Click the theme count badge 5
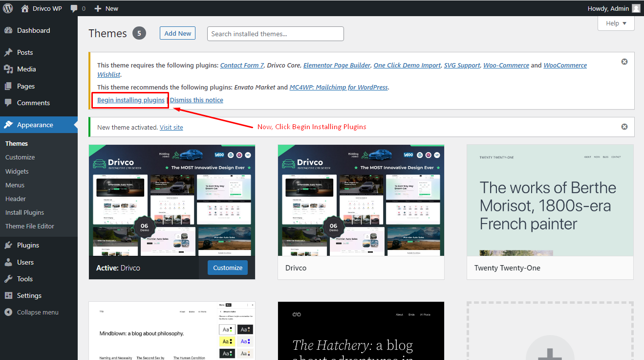The height and width of the screenshot is (360, 644). pyautogui.click(x=139, y=33)
